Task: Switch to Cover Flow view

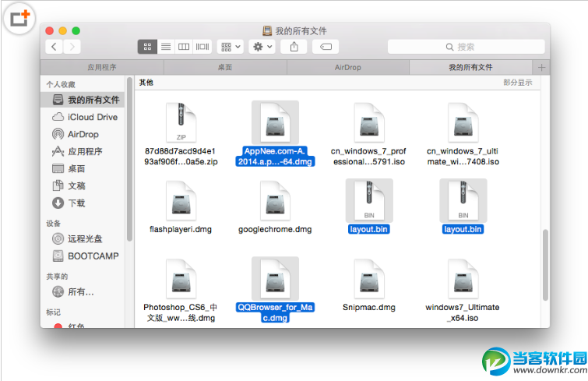Action: coord(202,47)
